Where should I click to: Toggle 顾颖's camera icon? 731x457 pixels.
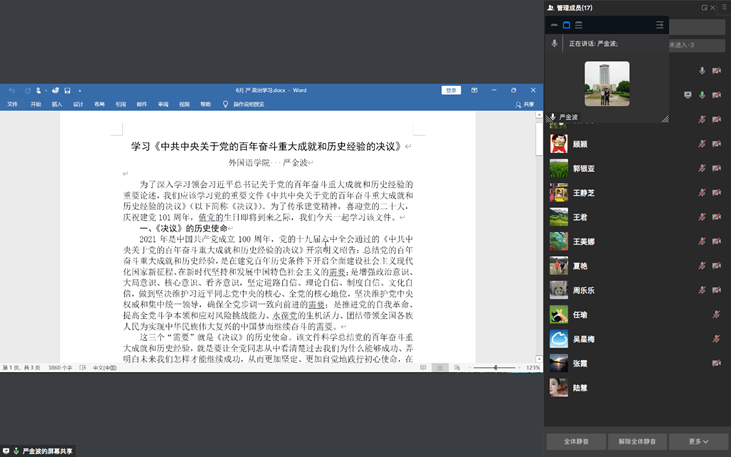(717, 144)
